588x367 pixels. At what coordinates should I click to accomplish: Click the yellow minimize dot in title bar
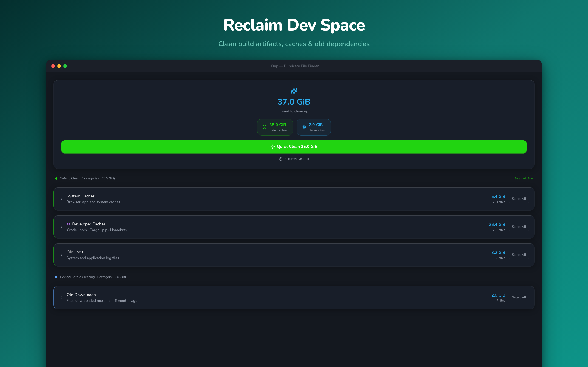(x=59, y=66)
